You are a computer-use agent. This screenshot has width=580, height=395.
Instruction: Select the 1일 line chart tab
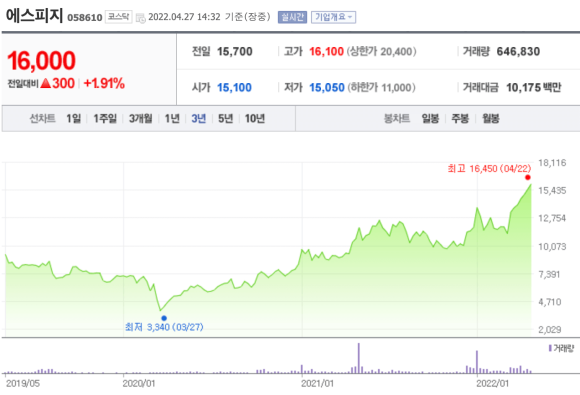(74, 118)
